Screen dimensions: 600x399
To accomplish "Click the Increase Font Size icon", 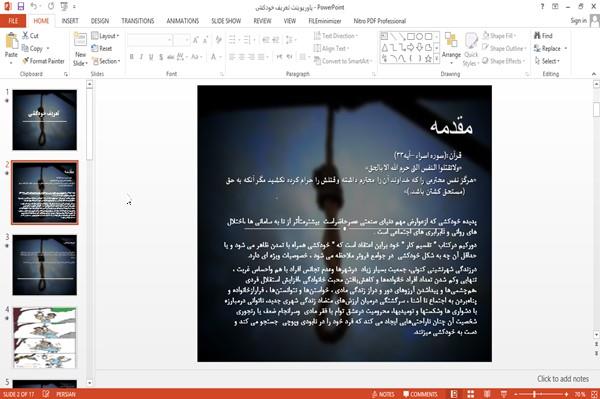I will [x=196, y=39].
